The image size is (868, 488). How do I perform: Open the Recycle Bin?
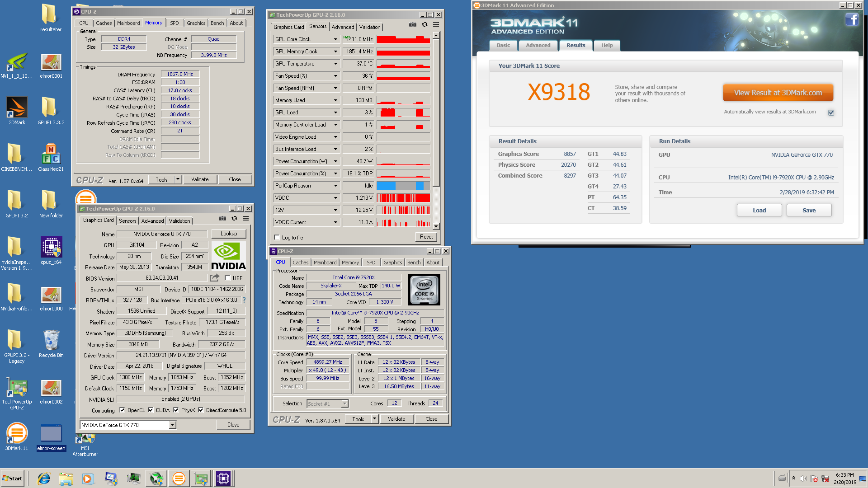(x=51, y=344)
